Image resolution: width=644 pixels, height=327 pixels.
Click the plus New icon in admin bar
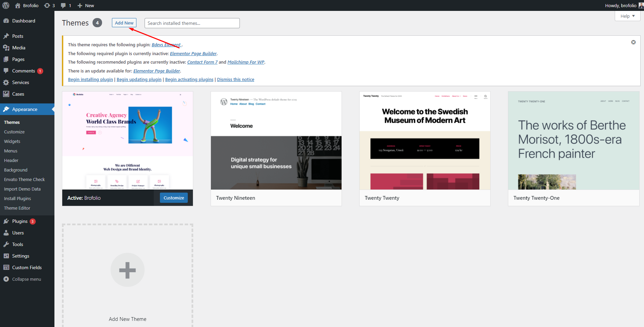(80, 5)
